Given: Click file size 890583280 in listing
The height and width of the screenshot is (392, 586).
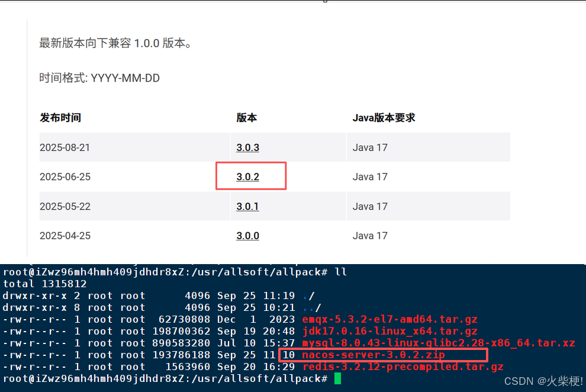Looking at the screenshot, I should tap(181, 343).
